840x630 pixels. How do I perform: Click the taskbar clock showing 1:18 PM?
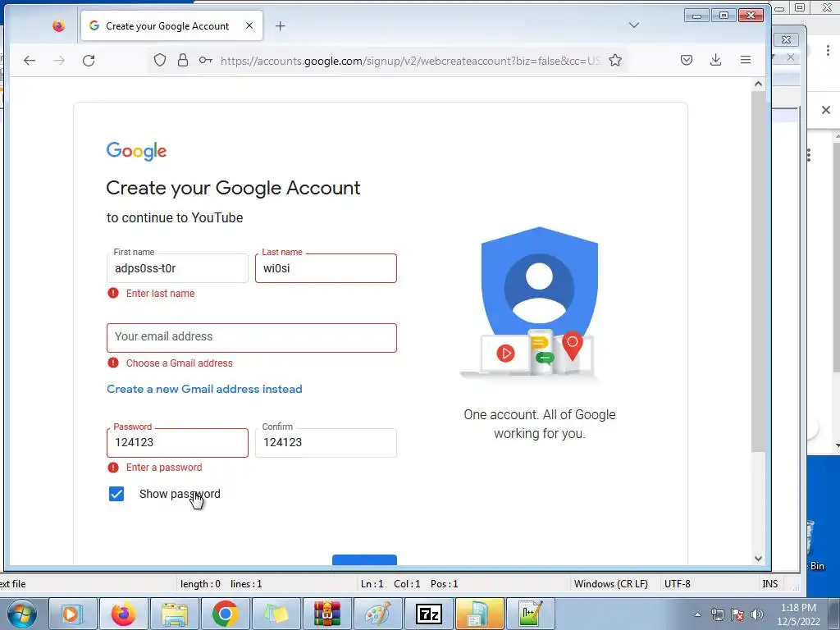coord(798,614)
